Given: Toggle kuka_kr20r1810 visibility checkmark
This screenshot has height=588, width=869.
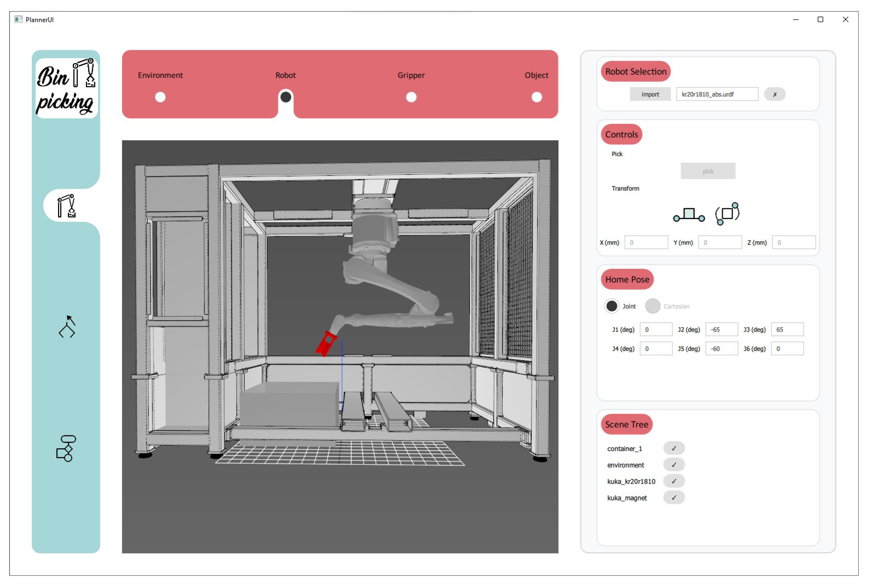Looking at the screenshot, I should tap(674, 481).
